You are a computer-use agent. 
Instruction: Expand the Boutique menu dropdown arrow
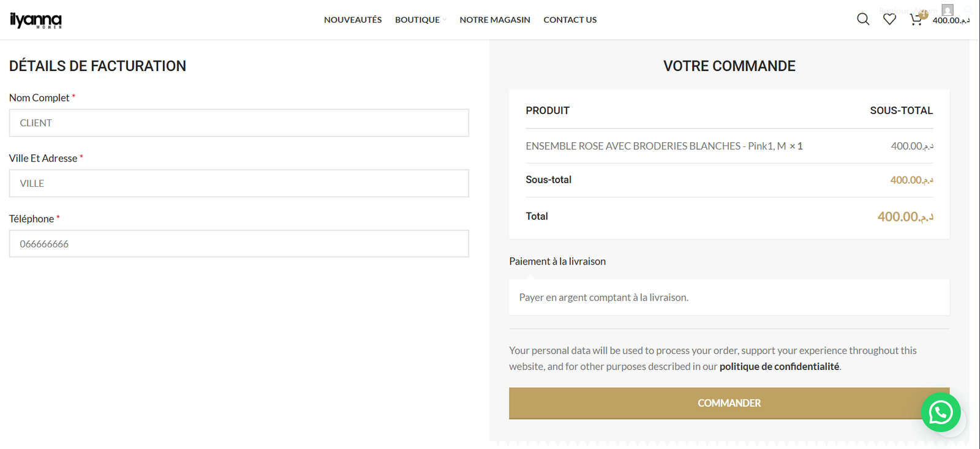click(x=445, y=20)
